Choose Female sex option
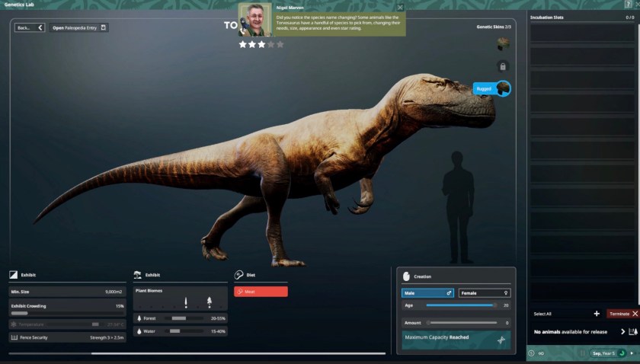This screenshot has height=364, width=640. (x=485, y=293)
